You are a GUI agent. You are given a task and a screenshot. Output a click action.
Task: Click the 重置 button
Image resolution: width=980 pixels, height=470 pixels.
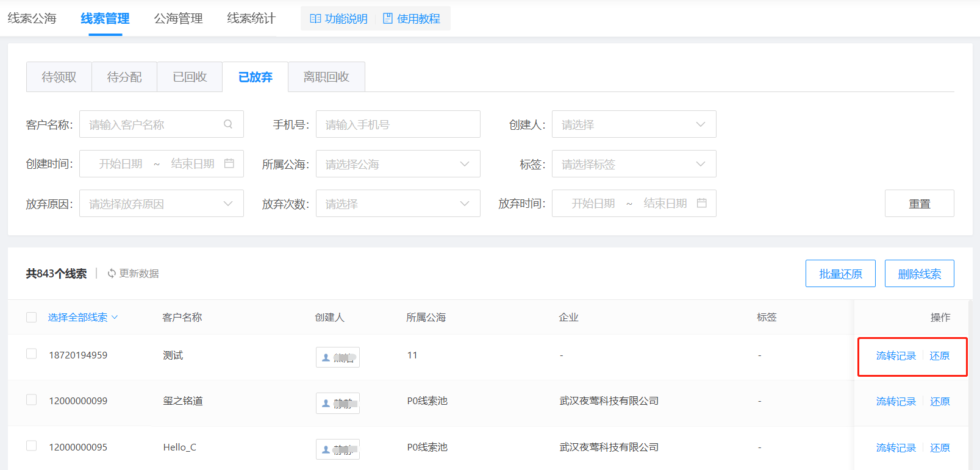click(x=920, y=204)
